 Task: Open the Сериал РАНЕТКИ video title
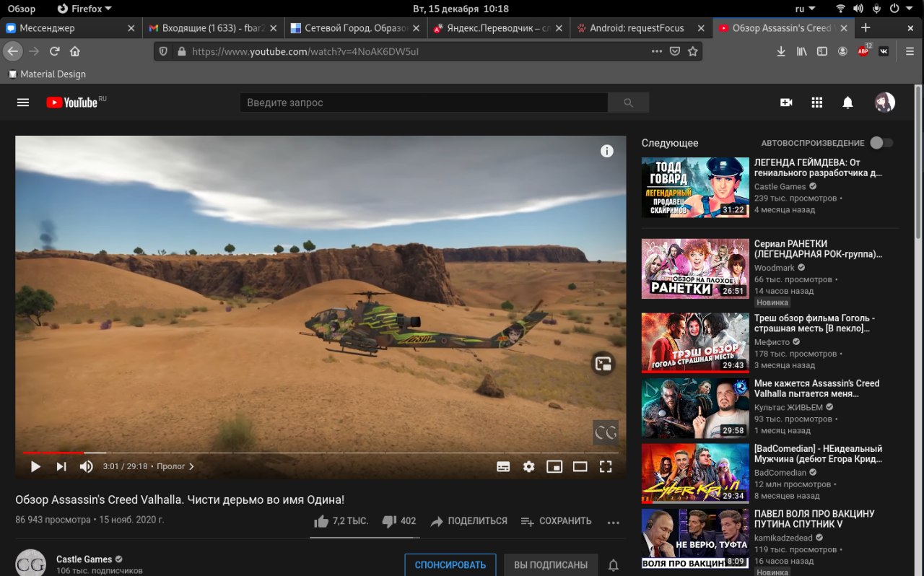pos(819,249)
